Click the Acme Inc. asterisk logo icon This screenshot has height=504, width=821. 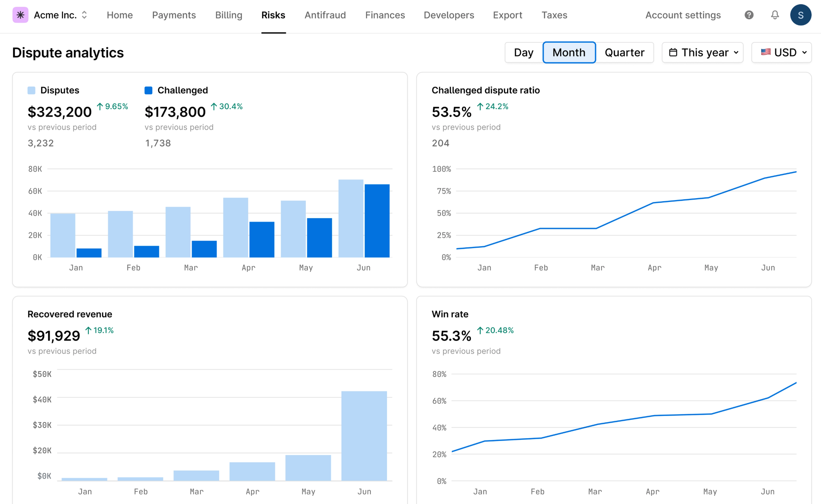(x=20, y=15)
